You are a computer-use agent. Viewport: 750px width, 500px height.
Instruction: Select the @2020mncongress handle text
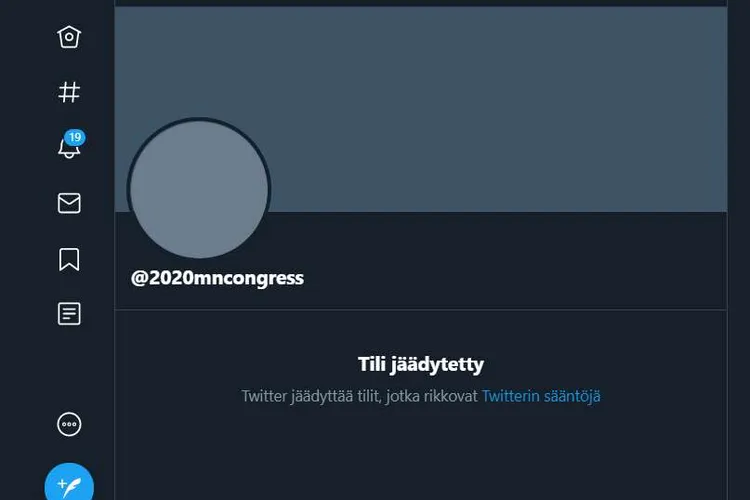point(217,278)
